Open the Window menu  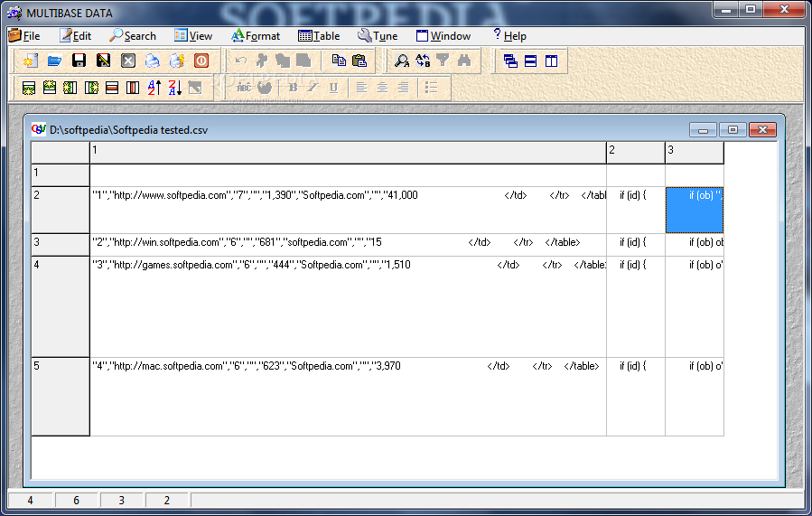pos(443,36)
